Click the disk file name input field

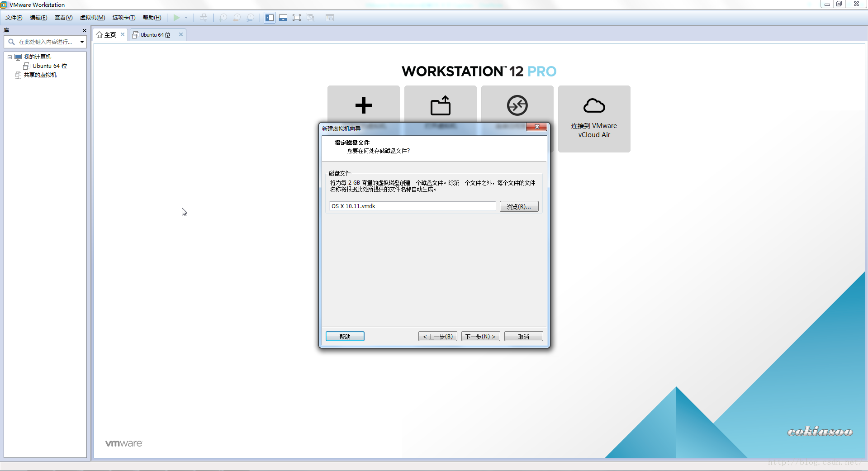click(413, 206)
